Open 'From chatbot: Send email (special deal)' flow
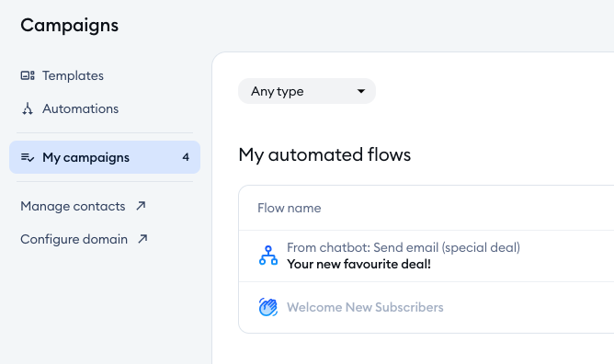 pyautogui.click(x=404, y=247)
